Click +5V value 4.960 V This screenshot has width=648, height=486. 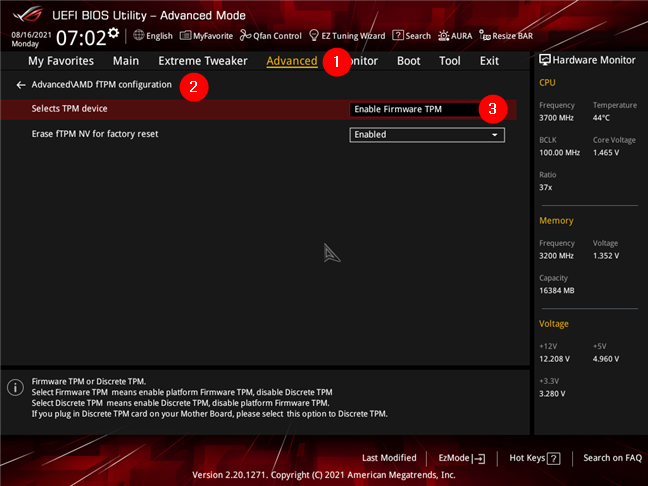pos(606,359)
